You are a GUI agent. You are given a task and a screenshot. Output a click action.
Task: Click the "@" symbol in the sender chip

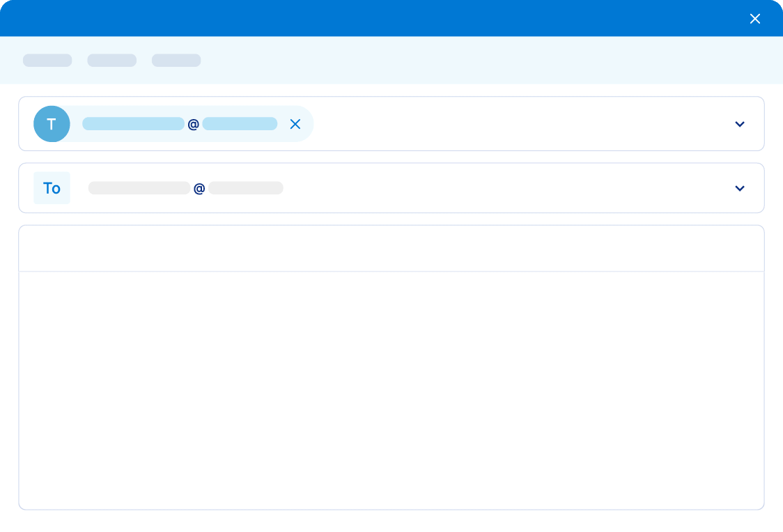tap(193, 125)
